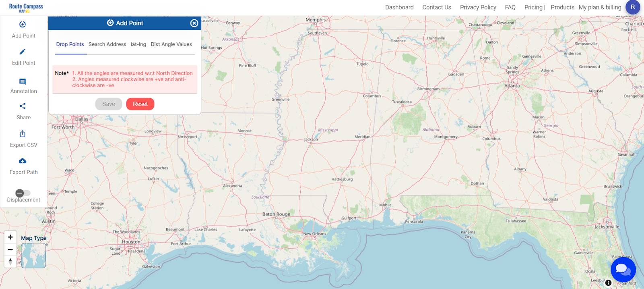Click the Atlanta label on map

512,86
